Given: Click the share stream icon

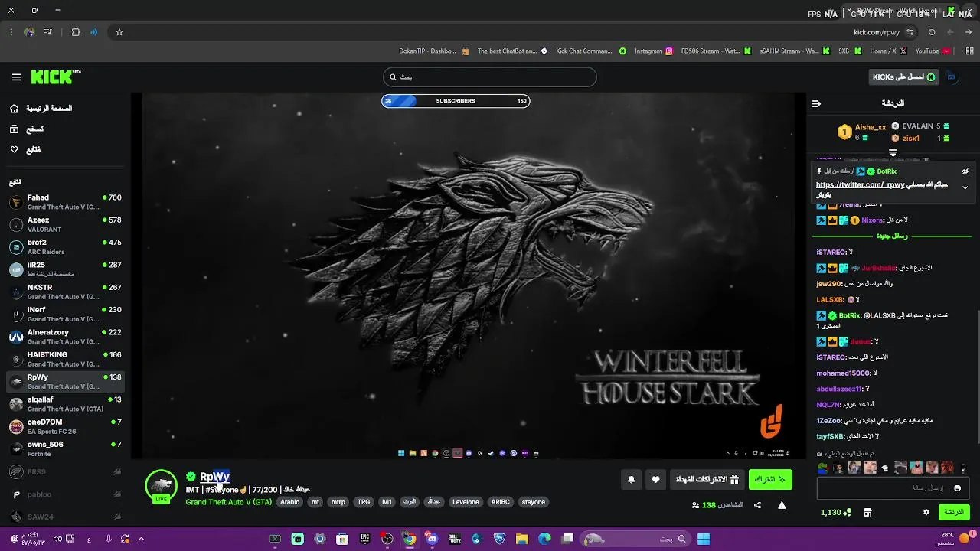Looking at the screenshot, I should [757, 505].
